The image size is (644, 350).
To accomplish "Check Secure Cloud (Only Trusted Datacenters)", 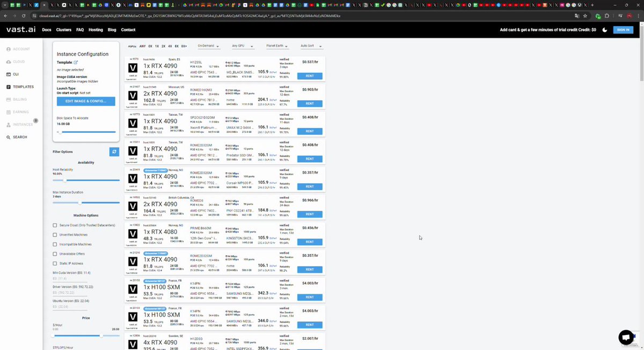I will pyautogui.click(x=55, y=225).
